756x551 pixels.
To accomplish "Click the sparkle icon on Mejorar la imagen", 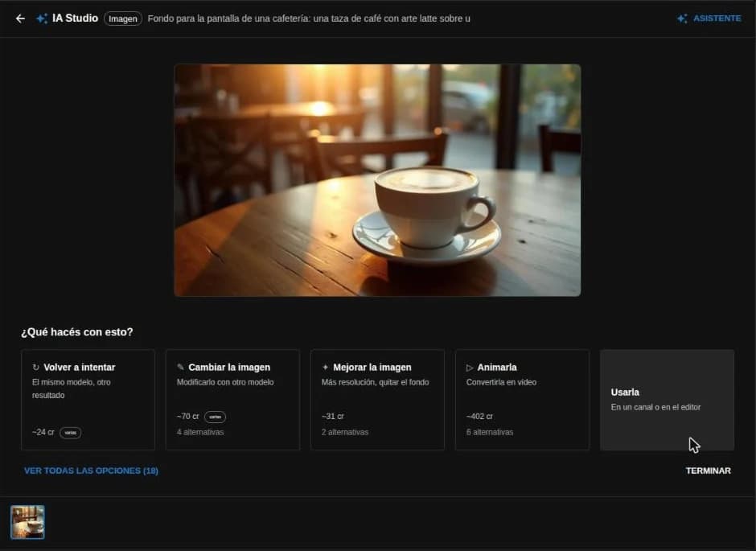I will (x=325, y=368).
